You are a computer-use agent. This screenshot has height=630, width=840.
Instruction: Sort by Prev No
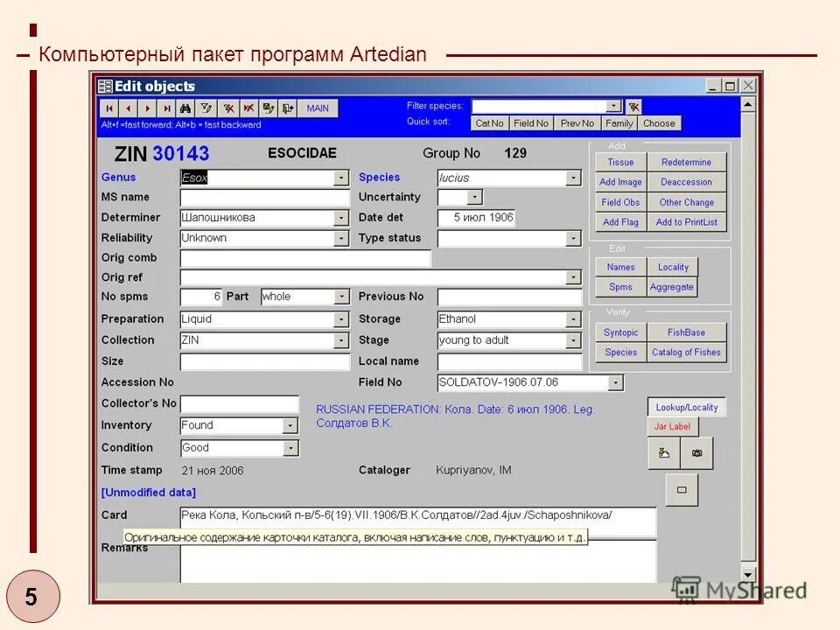point(577,123)
